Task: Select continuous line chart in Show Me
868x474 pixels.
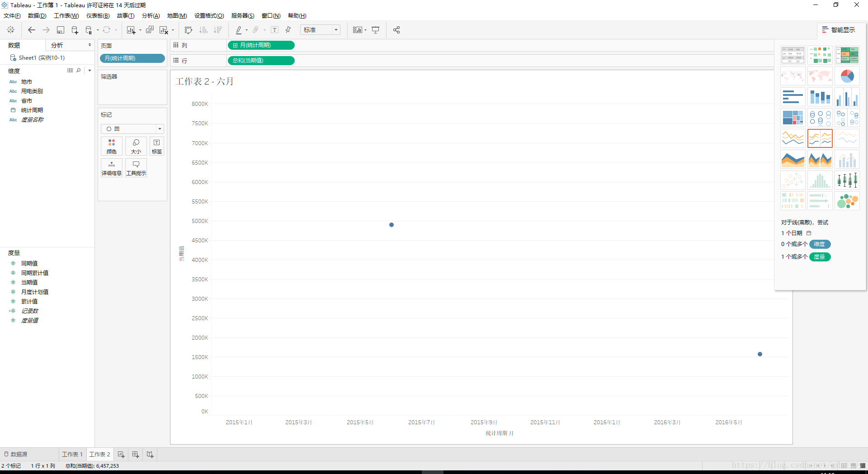Action: point(793,138)
